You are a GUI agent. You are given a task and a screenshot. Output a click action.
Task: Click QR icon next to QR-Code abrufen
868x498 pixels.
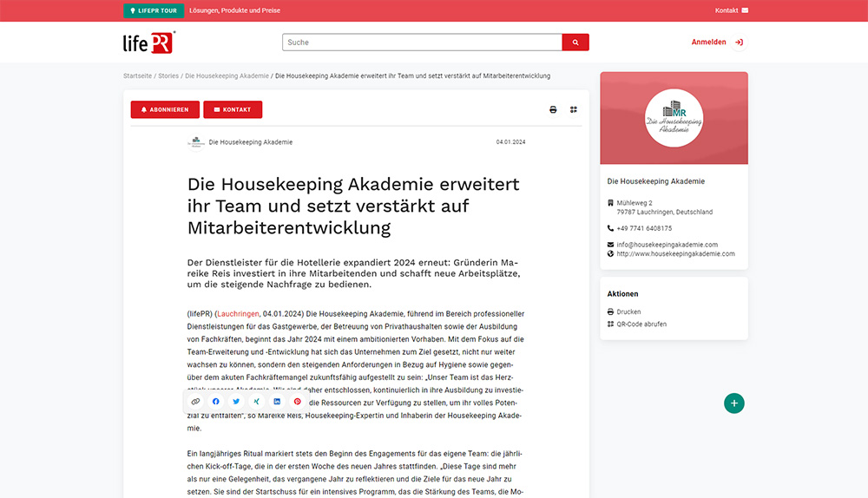[610, 324]
